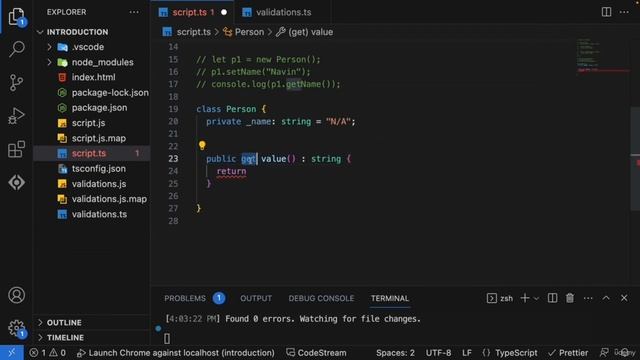
Task: Open script.js in the explorer
Action: pos(88,123)
